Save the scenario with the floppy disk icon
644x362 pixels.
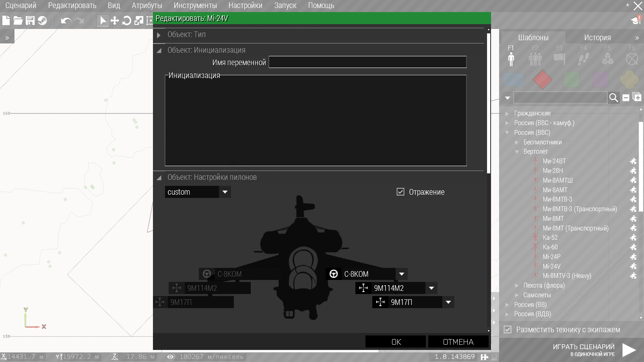[x=30, y=21]
